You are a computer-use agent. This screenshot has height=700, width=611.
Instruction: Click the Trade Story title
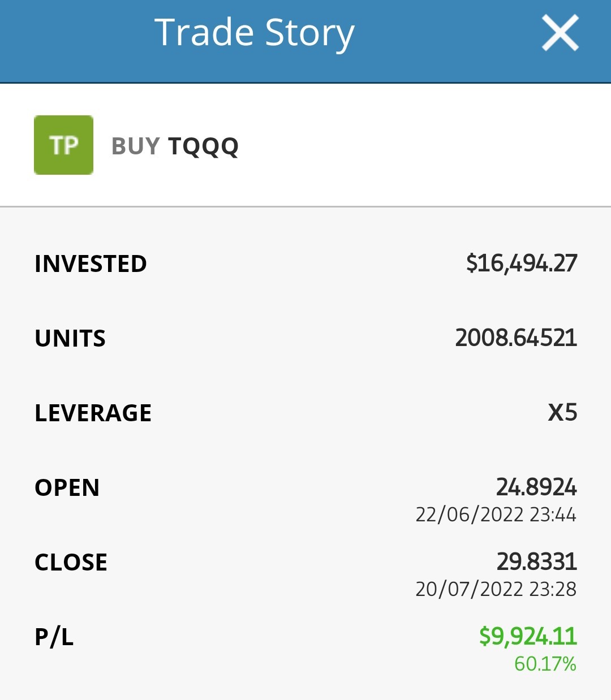255,33
